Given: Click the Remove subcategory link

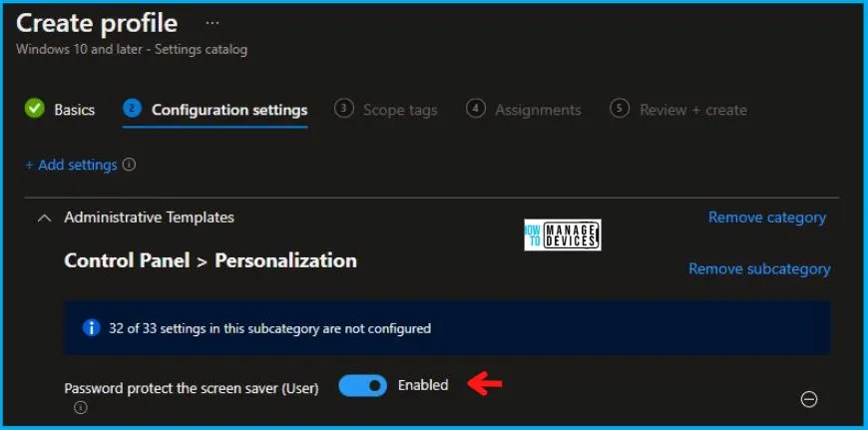Looking at the screenshot, I should [x=759, y=268].
